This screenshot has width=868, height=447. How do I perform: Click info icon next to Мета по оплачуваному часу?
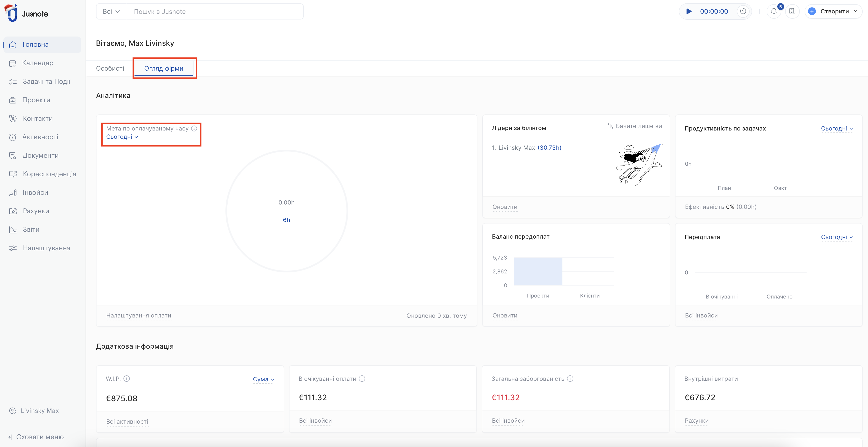[194, 128]
